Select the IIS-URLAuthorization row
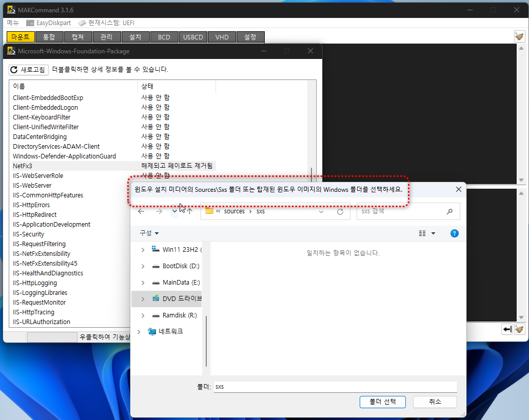The image size is (529, 420). coord(70,322)
